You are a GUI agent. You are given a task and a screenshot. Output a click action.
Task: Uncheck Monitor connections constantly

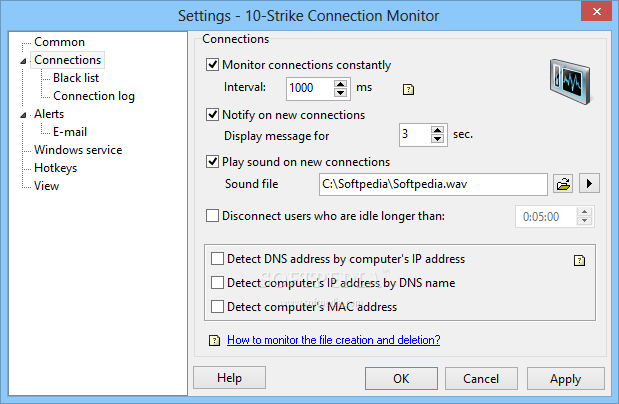click(212, 64)
